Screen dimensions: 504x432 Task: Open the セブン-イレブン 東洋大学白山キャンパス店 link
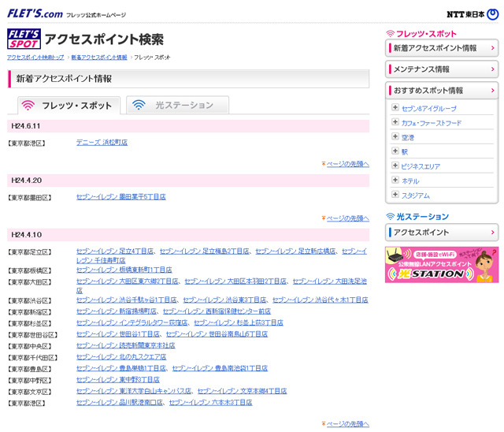tap(134, 391)
